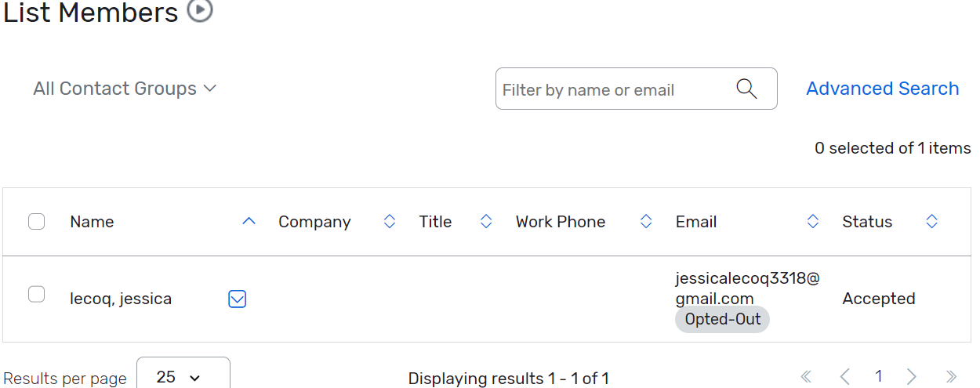This screenshot has height=388, width=980.
Task: Click the play video icon beside List Members
Action: pyautogui.click(x=200, y=11)
